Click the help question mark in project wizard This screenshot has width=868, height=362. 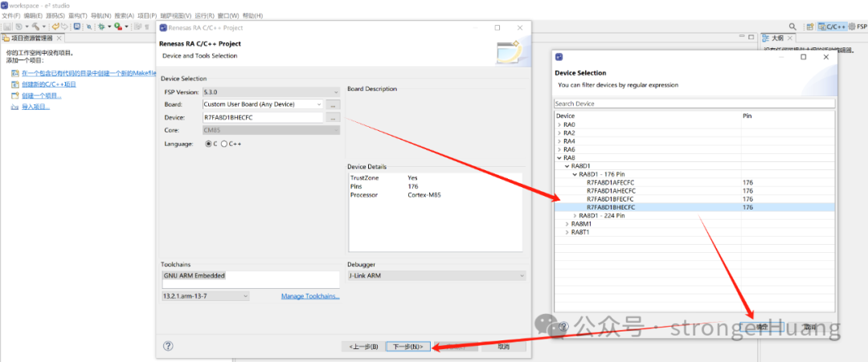tap(168, 346)
